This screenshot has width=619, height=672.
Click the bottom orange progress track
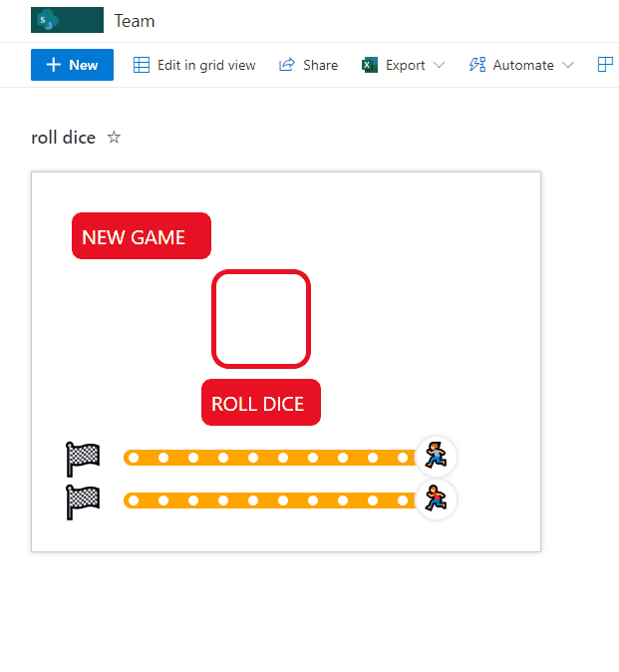click(x=270, y=501)
